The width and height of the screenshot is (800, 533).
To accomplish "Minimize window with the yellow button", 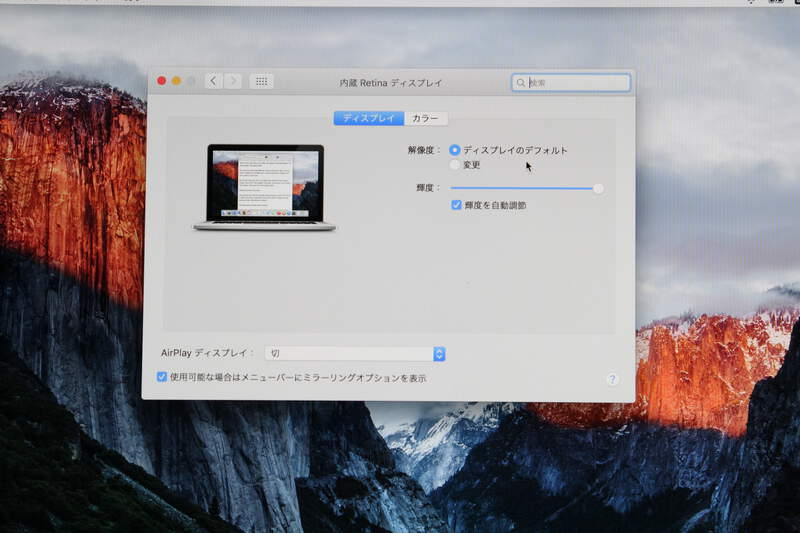I will click(x=177, y=81).
